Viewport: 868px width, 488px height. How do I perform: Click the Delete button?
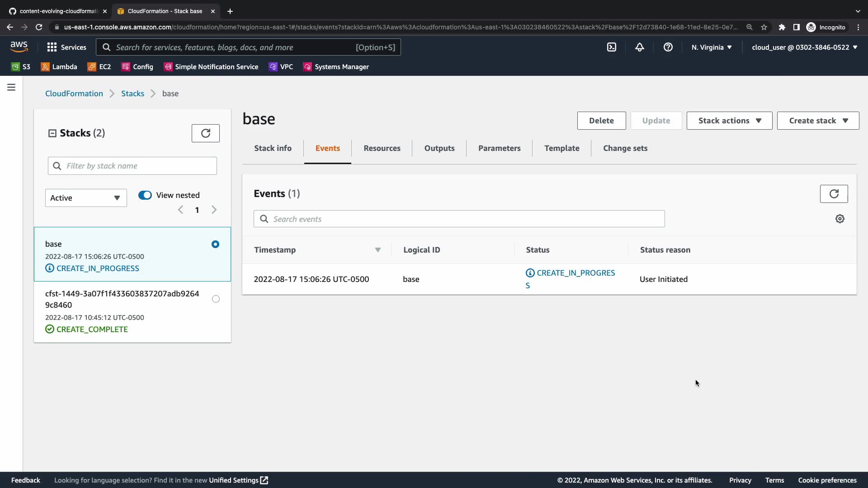(x=601, y=121)
